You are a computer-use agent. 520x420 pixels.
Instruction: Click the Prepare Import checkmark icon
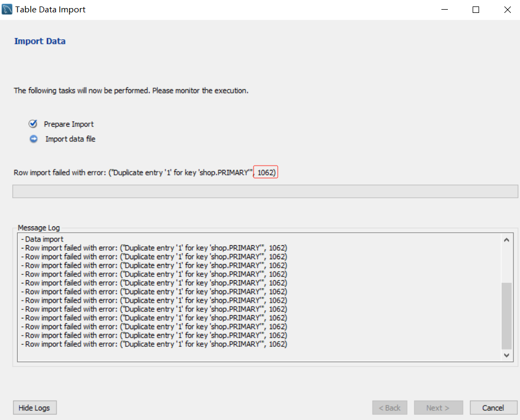(x=33, y=124)
